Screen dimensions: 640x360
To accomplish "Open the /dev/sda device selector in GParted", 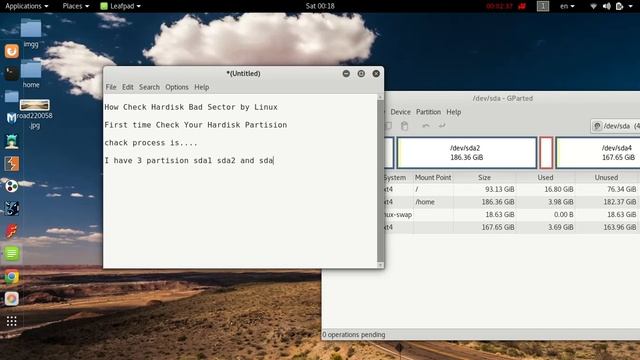I will pyautogui.click(x=616, y=126).
